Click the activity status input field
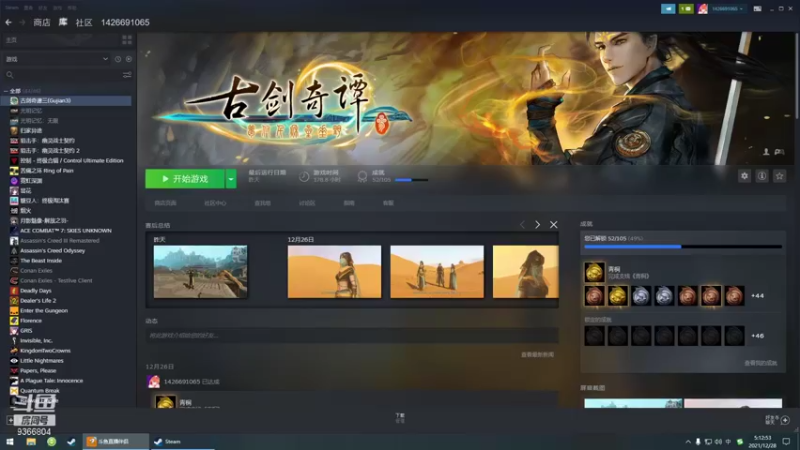The image size is (800, 450). (352, 335)
